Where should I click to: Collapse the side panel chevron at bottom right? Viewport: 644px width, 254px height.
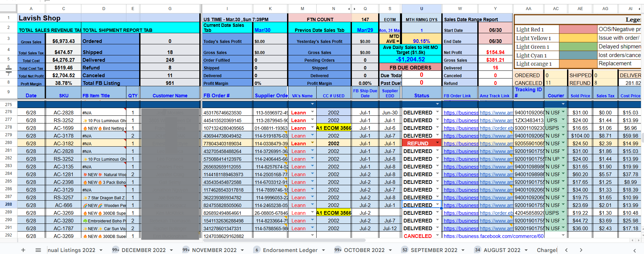(635, 250)
